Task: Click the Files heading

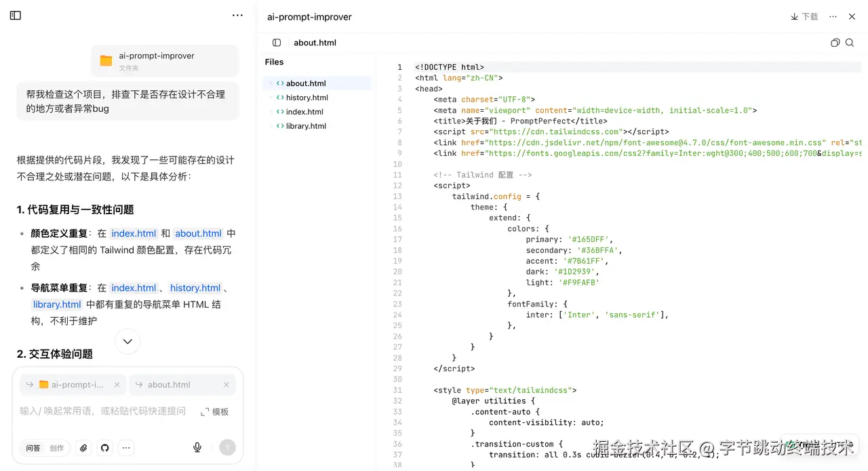Action: tap(274, 62)
